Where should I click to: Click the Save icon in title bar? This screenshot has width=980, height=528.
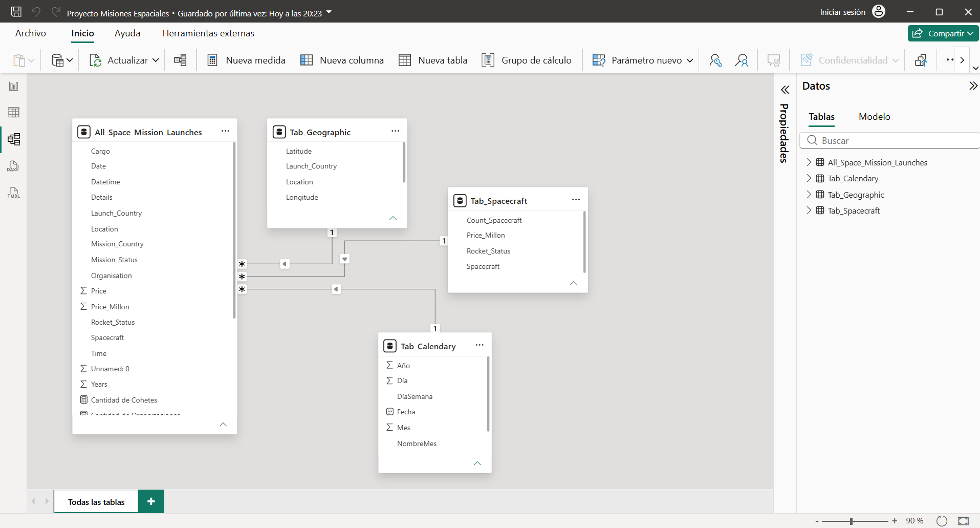tap(16, 12)
